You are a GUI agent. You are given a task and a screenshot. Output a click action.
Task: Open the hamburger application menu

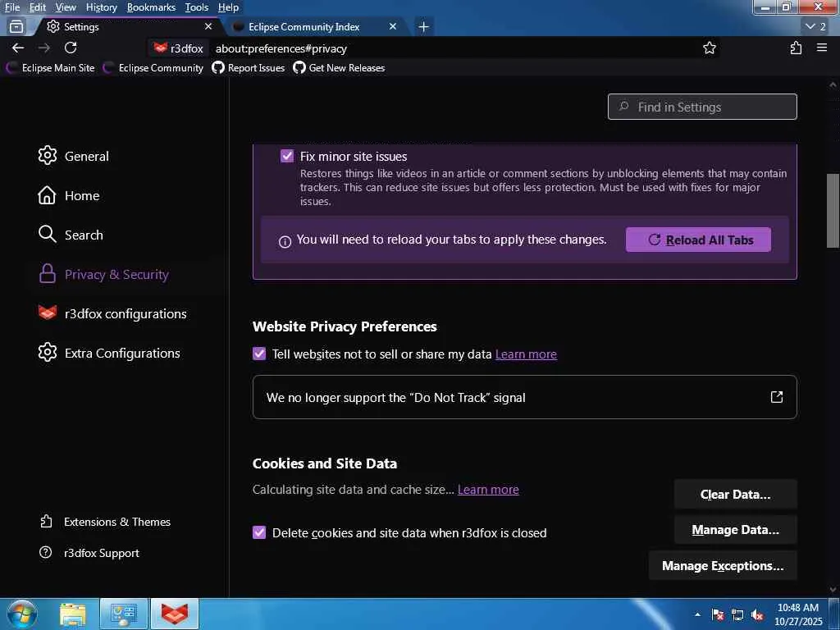click(x=822, y=48)
